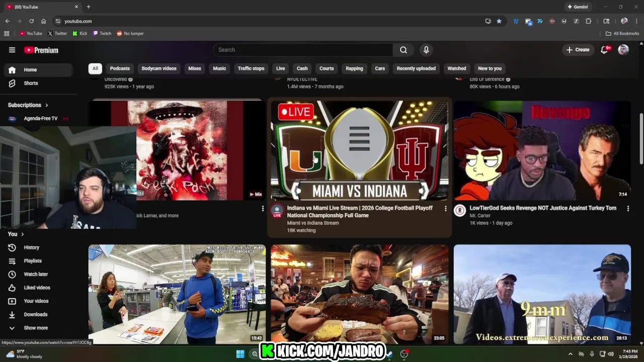Start voice search with microphone icon
This screenshot has height=362, width=644.
click(426, 50)
